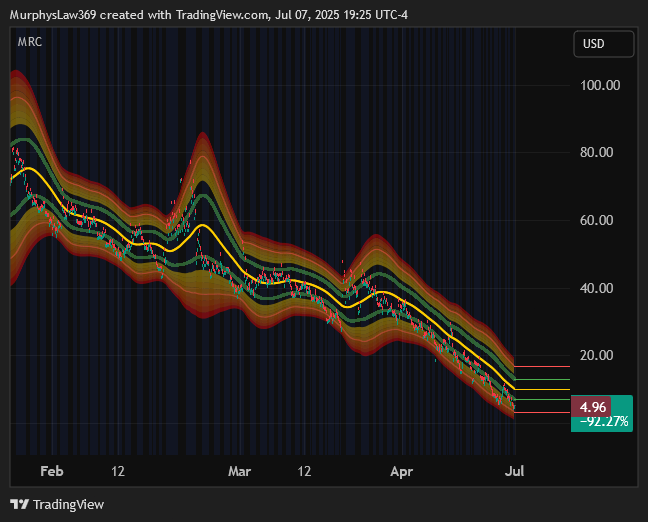Click the 100.00 price axis label
Viewport: 648px width, 522px height.
coord(600,86)
